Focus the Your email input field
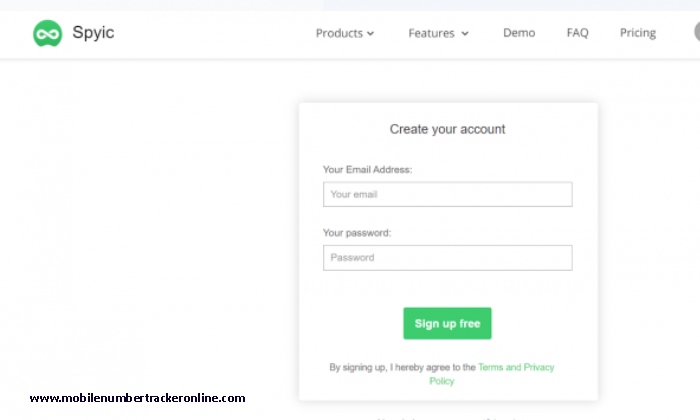Image resolution: width=700 pixels, height=420 pixels. coord(447,194)
